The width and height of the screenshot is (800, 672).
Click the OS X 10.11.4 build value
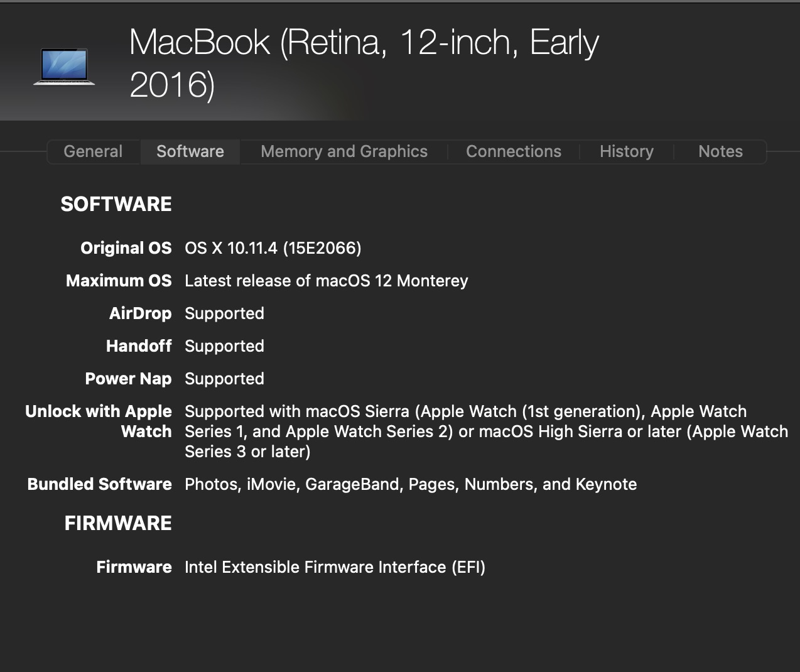[273, 248]
